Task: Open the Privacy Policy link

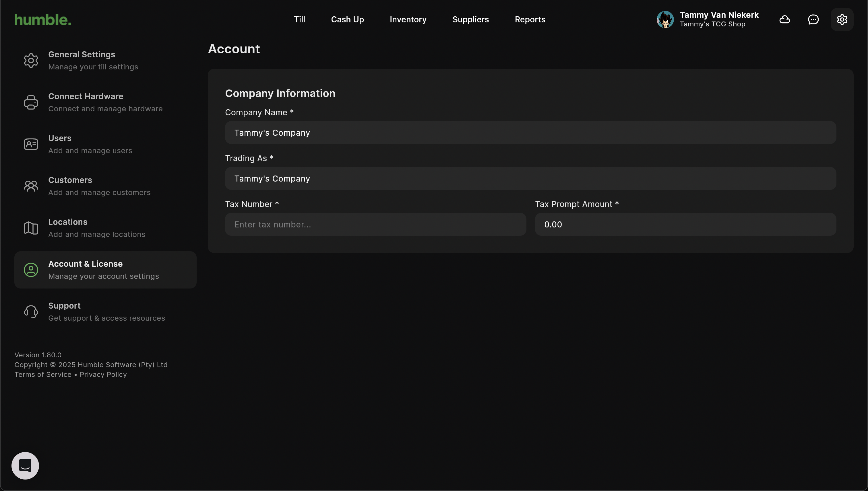Action: tap(103, 374)
